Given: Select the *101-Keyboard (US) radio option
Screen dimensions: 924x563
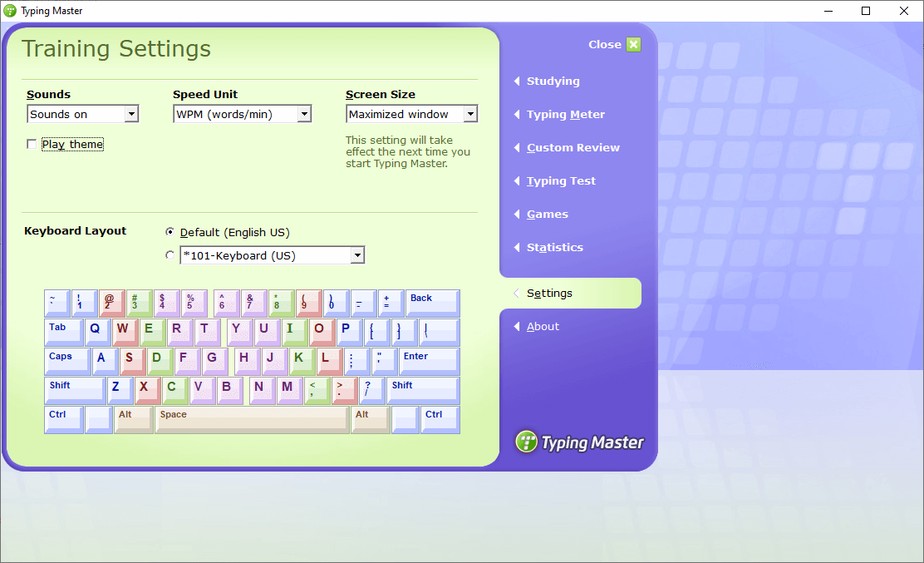Looking at the screenshot, I should click(x=170, y=254).
